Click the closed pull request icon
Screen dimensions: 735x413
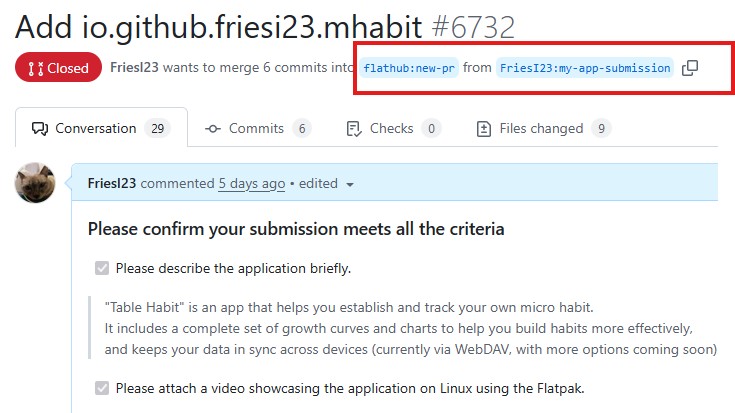(36, 68)
